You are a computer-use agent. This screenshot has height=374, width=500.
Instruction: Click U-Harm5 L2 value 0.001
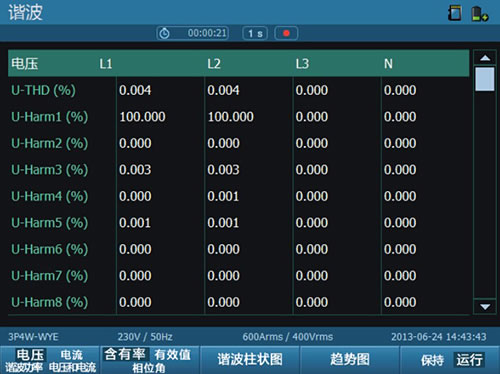pos(224,223)
